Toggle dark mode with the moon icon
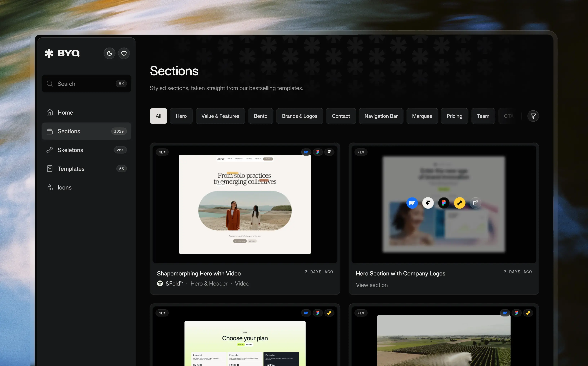This screenshot has width=588, height=366. pos(109,53)
